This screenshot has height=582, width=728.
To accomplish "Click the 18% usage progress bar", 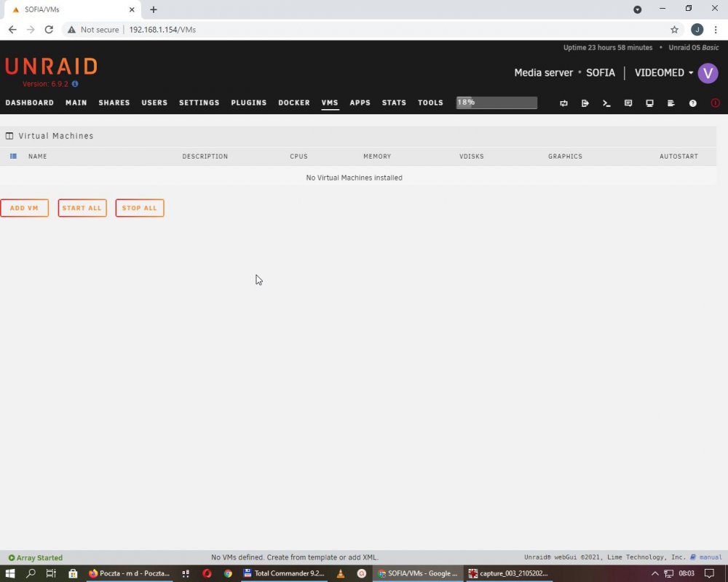I will click(496, 103).
